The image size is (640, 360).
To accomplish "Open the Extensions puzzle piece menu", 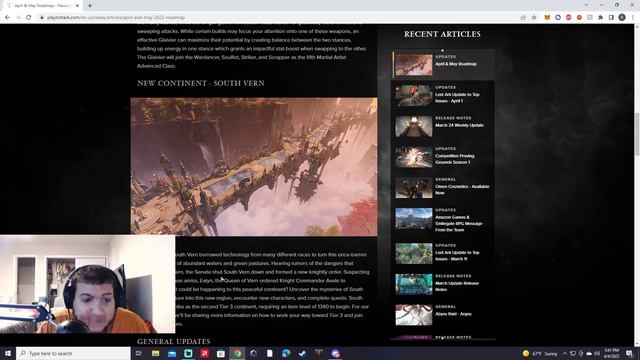I will pos(600,18).
